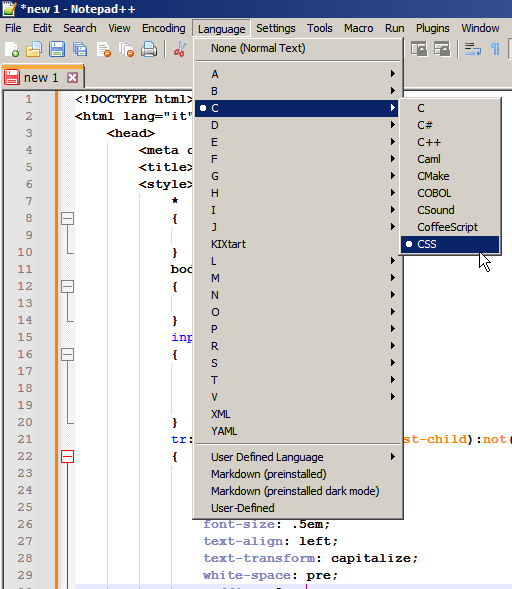
Task: Expand the S languages submenu
Action: point(298,363)
